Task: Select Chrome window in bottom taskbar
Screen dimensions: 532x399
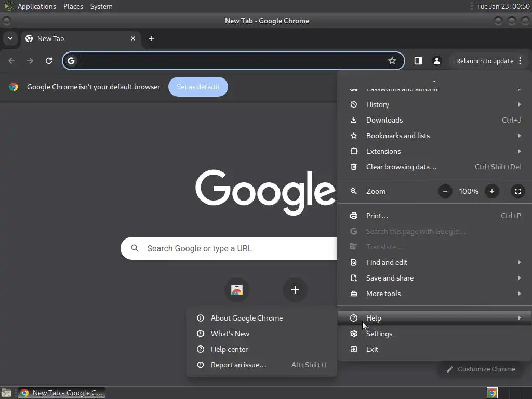Action: coord(62,393)
